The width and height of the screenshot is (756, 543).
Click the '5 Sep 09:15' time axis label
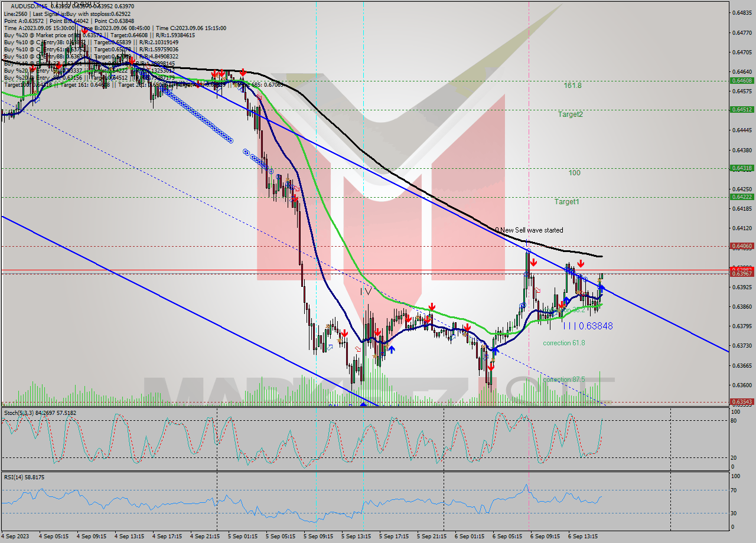[x=318, y=537]
